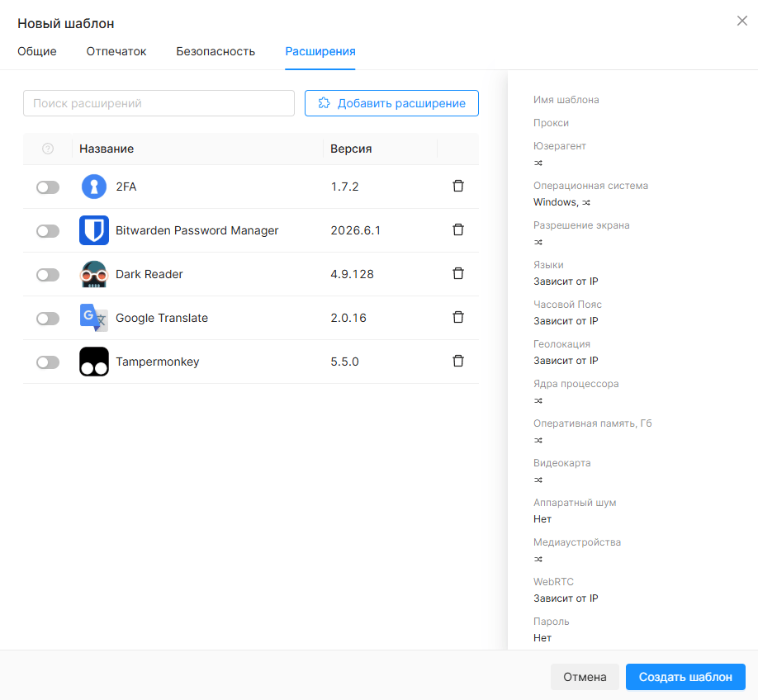This screenshot has width=758, height=700.
Task: Click the Google Translate icon
Action: click(94, 318)
